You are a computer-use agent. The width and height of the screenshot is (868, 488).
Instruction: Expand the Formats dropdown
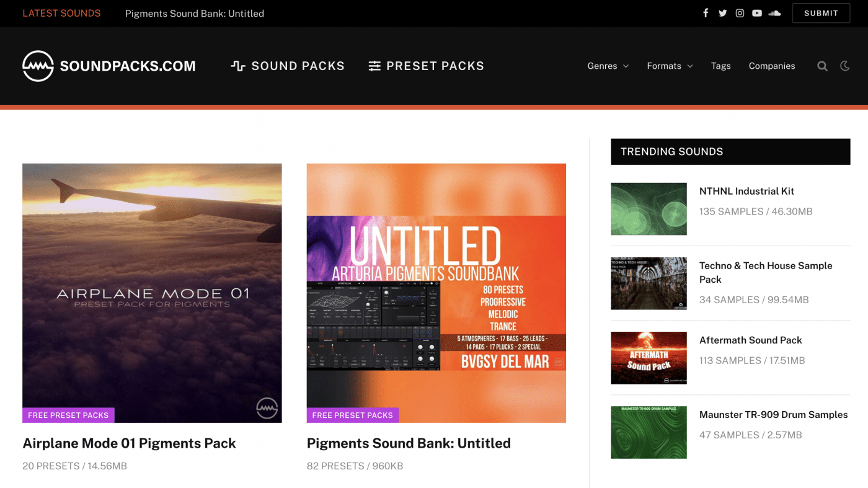tap(670, 66)
